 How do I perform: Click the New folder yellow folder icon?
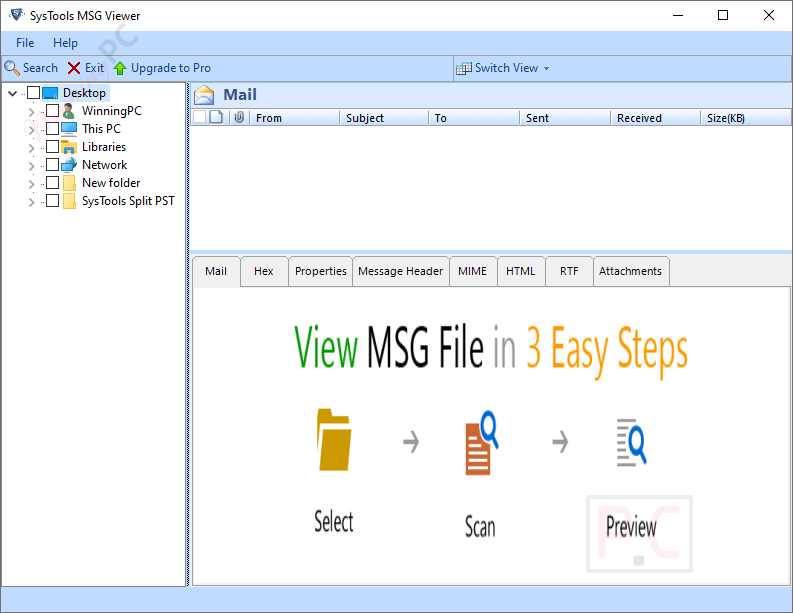69,183
